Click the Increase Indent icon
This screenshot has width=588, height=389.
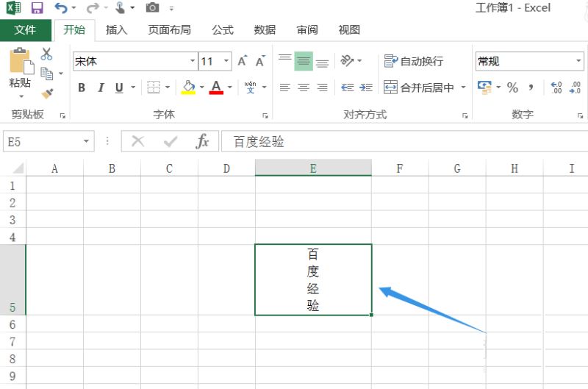366,88
